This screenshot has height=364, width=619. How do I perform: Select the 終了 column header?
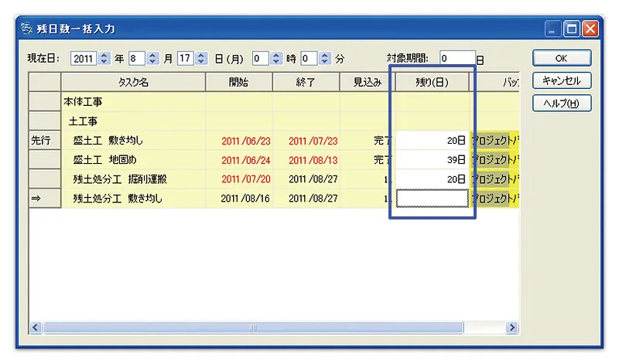(x=306, y=82)
